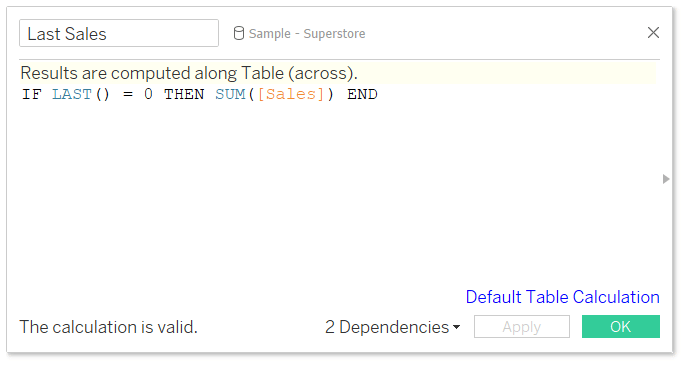Click the orange [Sales] field reference
The image size is (682, 365).
tap(291, 94)
